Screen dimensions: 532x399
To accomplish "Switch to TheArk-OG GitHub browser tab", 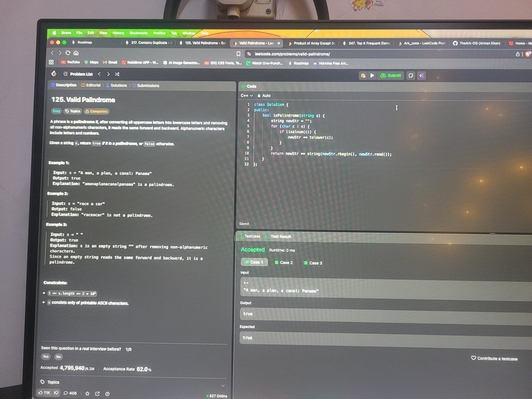I will click(477, 43).
